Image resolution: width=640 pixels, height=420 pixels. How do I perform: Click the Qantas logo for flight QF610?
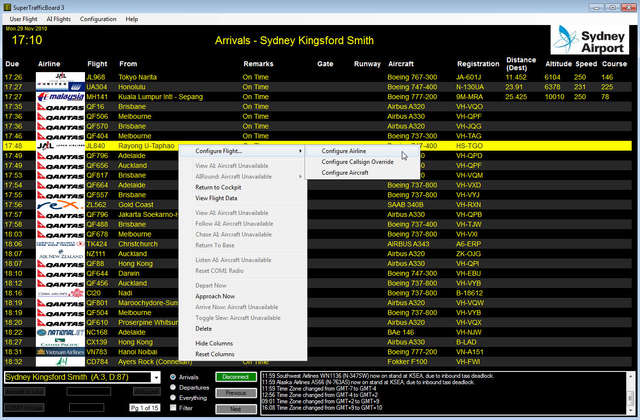60,322
